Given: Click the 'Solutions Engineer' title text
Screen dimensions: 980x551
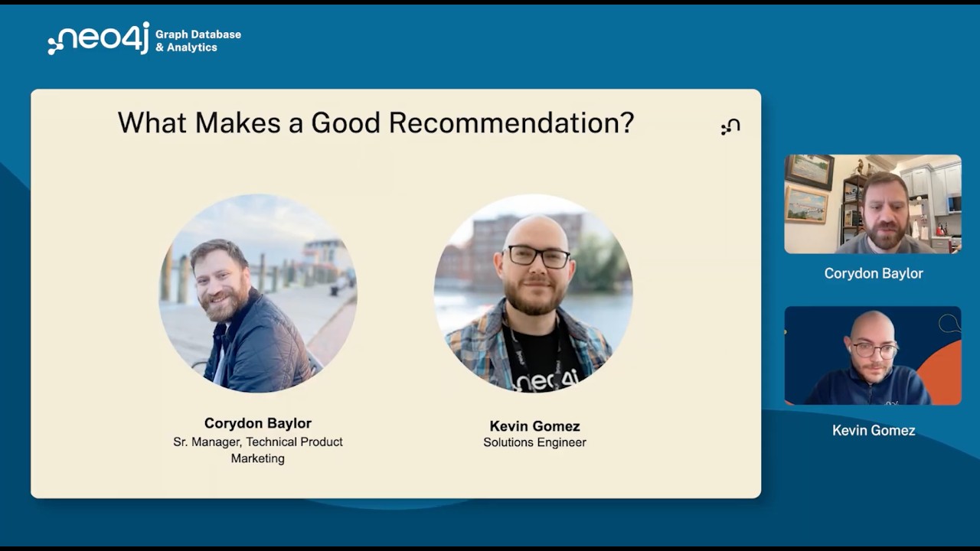Looking at the screenshot, I should tap(534, 442).
